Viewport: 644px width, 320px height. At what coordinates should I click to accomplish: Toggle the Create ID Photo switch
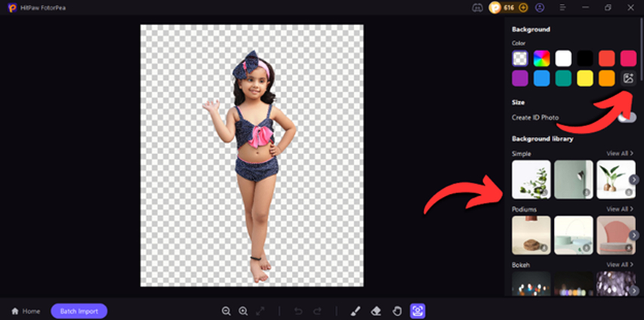point(627,118)
